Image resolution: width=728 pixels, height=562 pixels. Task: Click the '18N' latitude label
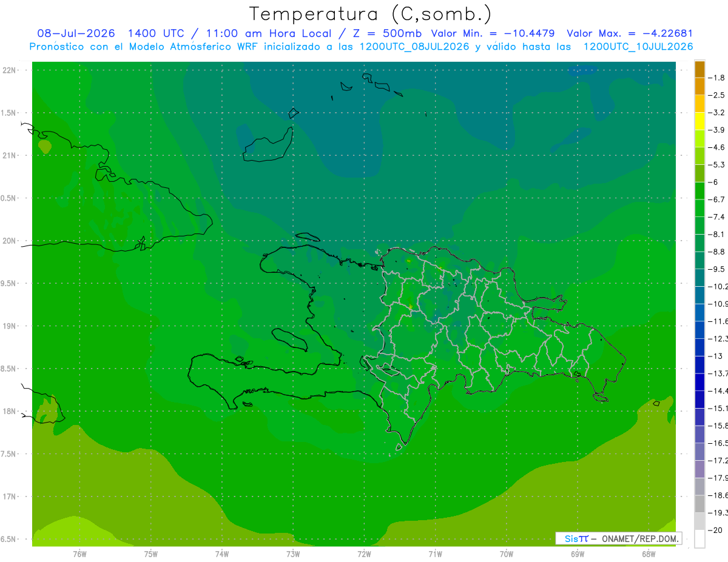tap(9, 412)
